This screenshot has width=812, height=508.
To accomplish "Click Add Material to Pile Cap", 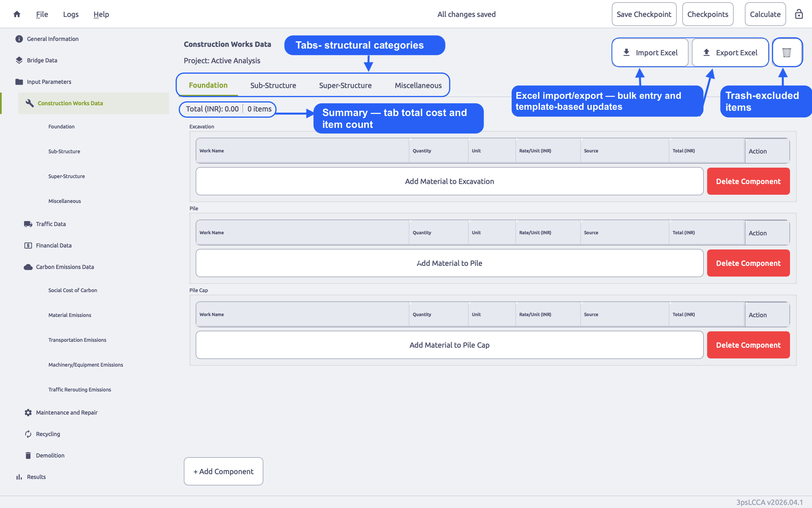I will (449, 345).
